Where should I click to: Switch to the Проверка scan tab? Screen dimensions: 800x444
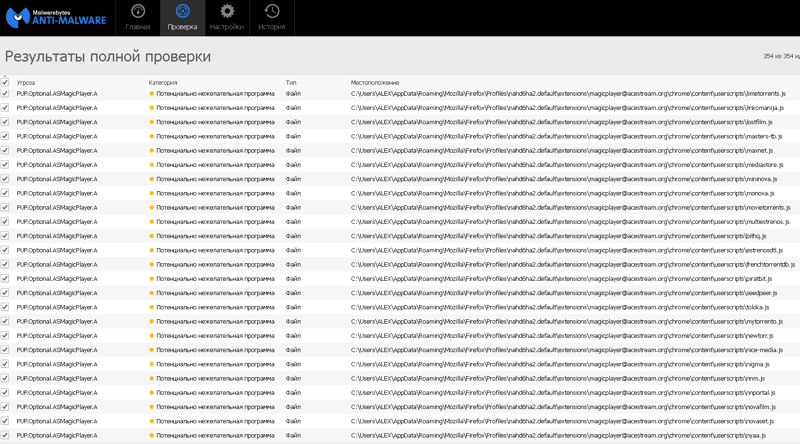coord(182,18)
